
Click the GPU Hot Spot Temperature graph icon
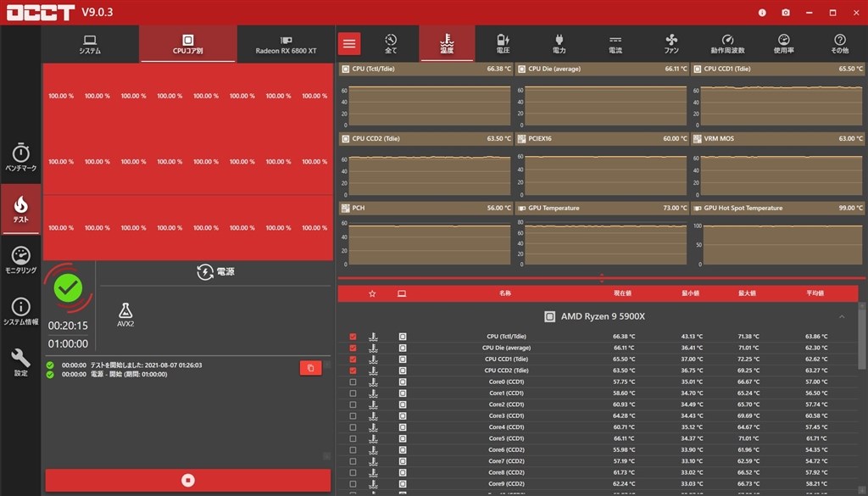point(697,208)
